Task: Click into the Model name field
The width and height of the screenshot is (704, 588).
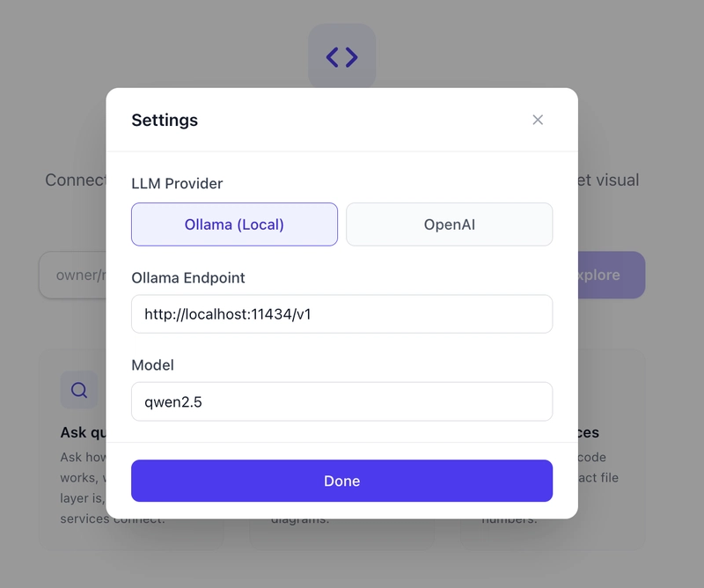Action: pos(341,401)
